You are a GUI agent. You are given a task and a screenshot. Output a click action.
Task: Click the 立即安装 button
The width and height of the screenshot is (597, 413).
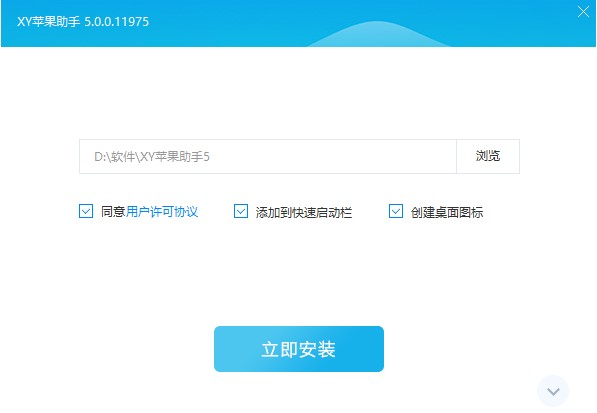[299, 349]
